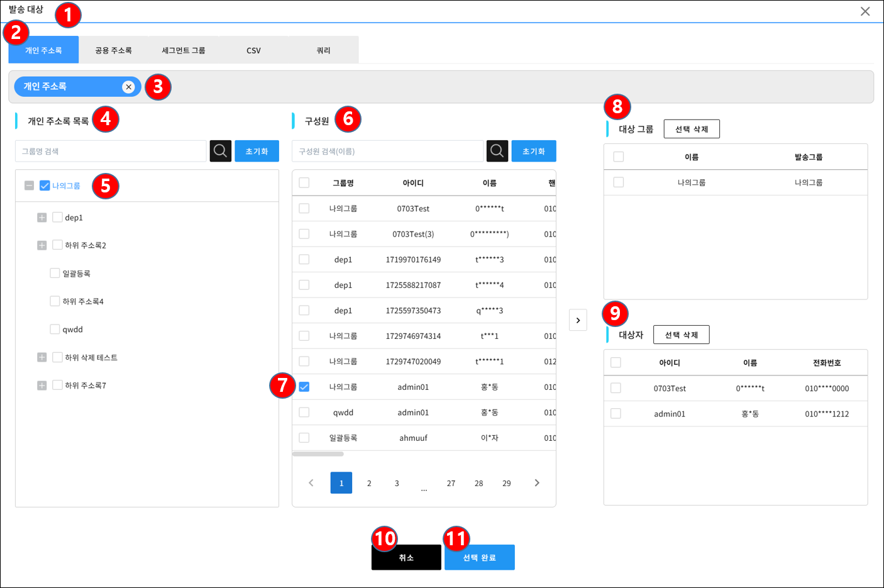Image resolution: width=884 pixels, height=588 pixels.
Task: Click the horizontal scrollbar under member table
Action: [x=318, y=453]
